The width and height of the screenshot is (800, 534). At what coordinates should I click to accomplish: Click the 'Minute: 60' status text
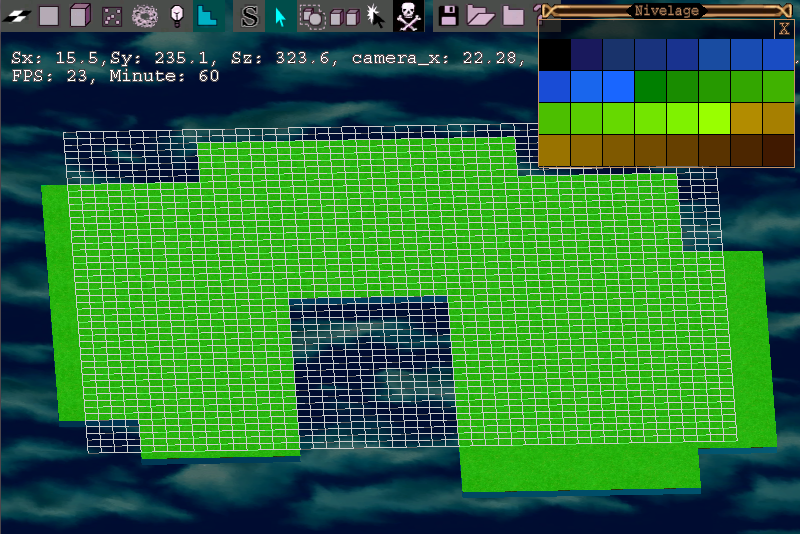point(164,77)
